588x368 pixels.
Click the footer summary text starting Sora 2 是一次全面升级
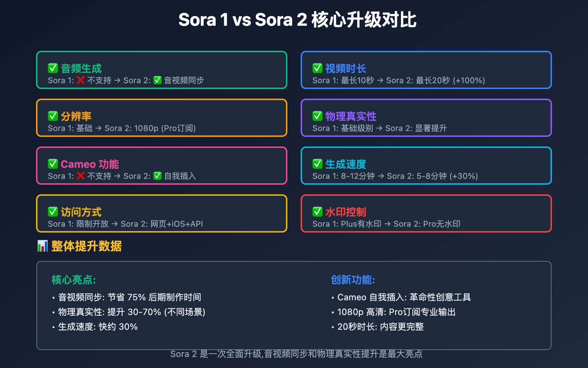[x=296, y=354]
